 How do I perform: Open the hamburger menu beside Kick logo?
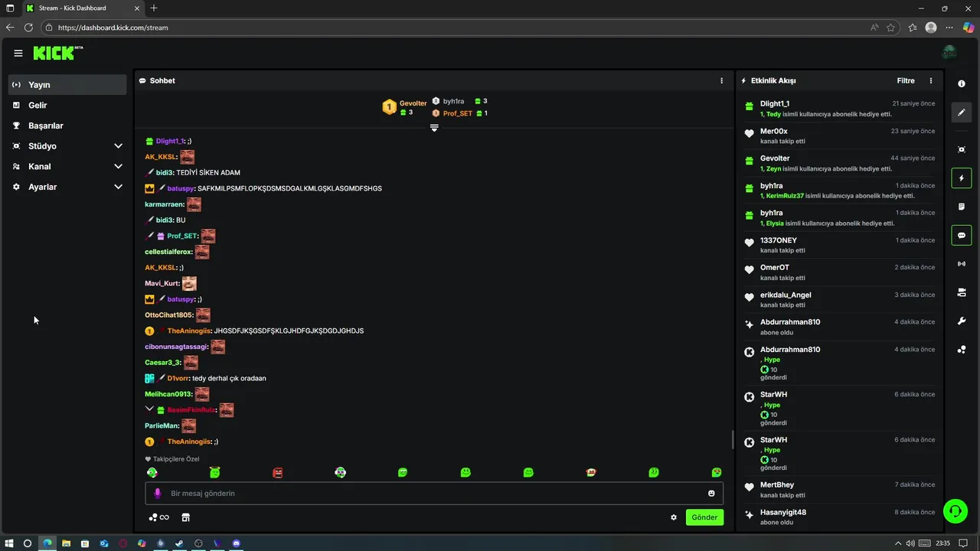tap(18, 53)
